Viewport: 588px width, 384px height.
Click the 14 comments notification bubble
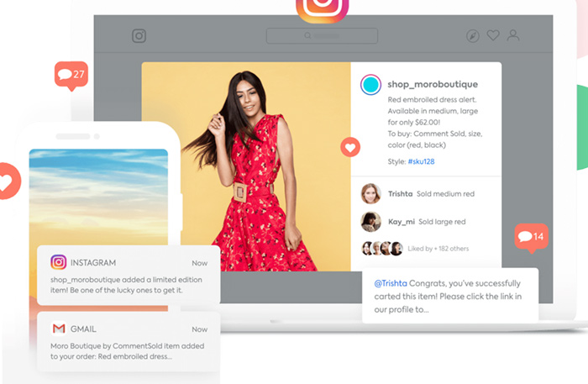[532, 238]
